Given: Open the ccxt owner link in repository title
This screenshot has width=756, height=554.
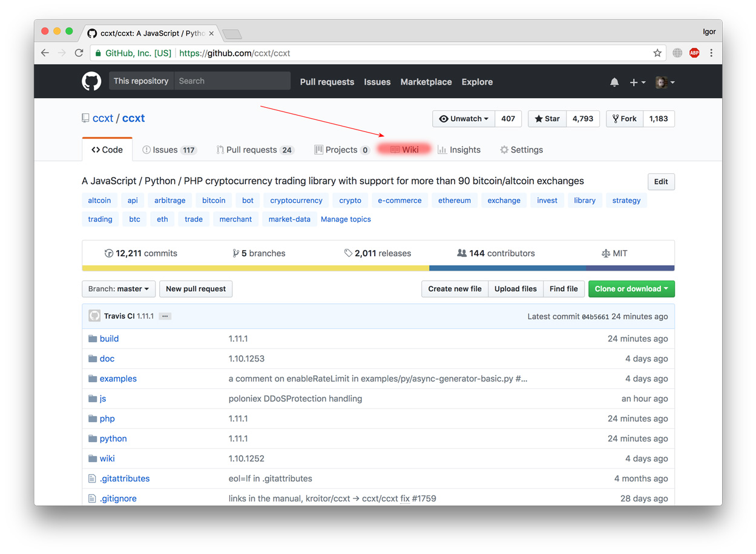Looking at the screenshot, I should click(103, 118).
